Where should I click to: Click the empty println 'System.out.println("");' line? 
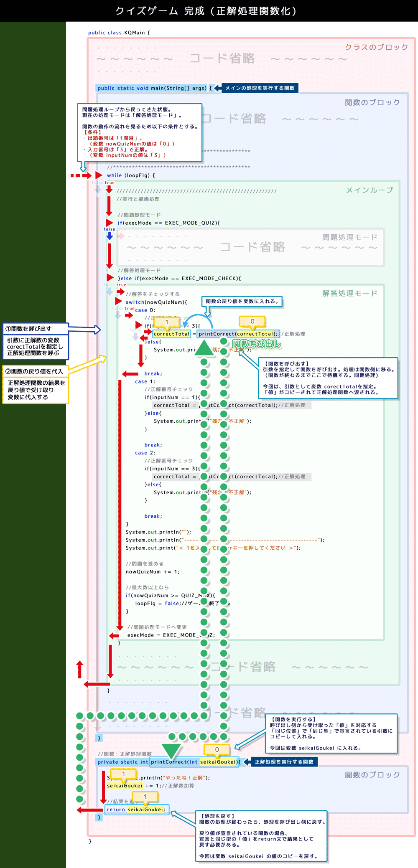pyautogui.click(x=158, y=532)
